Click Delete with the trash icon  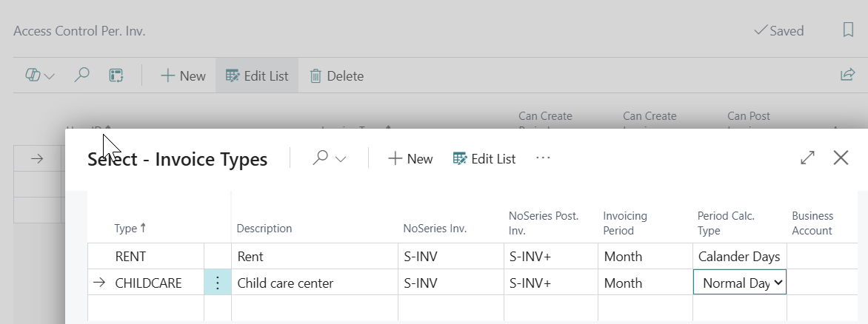[x=336, y=75]
